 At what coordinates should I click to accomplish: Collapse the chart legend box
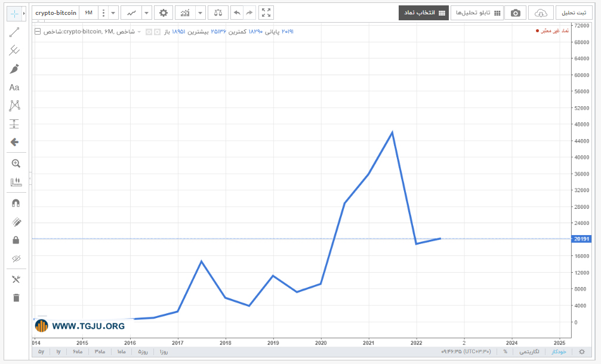click(x=38, y=32)
